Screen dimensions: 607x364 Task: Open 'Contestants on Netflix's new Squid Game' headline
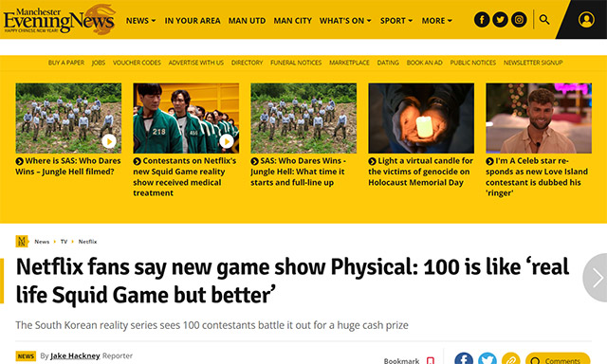(185, 176)
